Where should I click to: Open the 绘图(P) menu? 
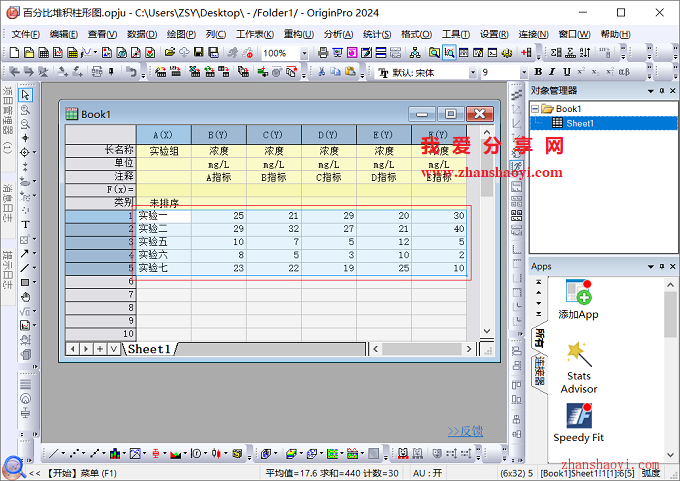pyautogui.click(x=181, y=34)
